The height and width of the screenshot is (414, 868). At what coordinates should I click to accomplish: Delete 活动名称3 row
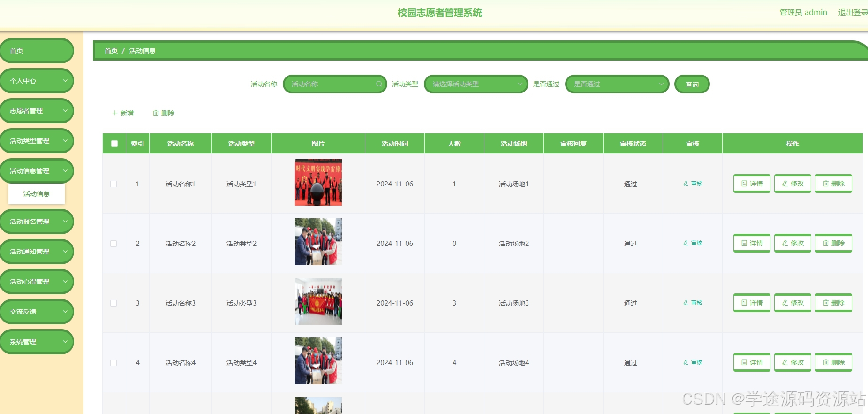(x=833, y=303)
